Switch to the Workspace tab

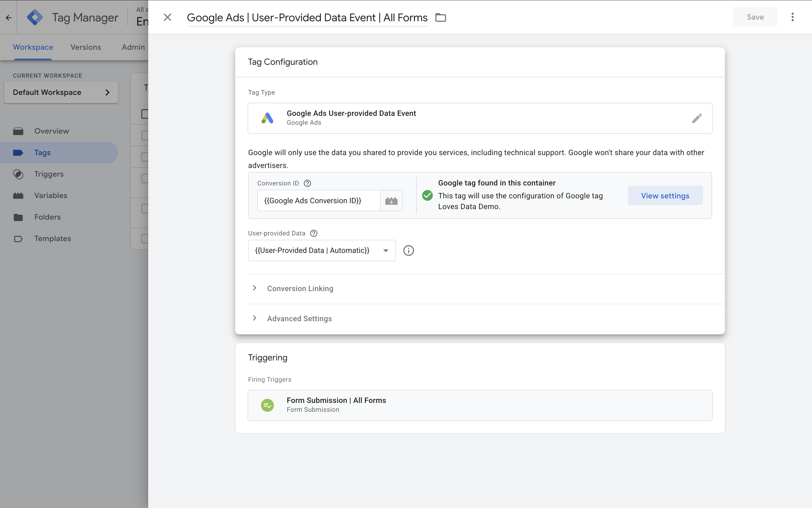33,47
